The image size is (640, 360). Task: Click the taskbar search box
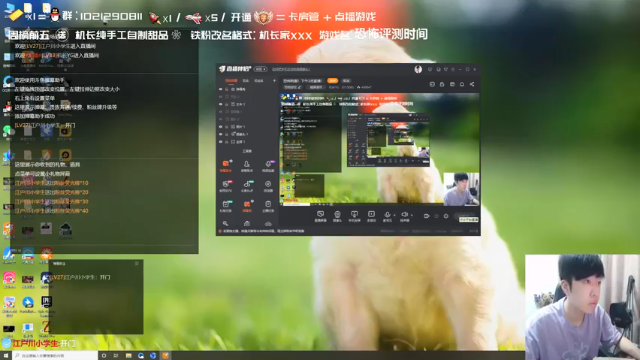click(55, 356)
